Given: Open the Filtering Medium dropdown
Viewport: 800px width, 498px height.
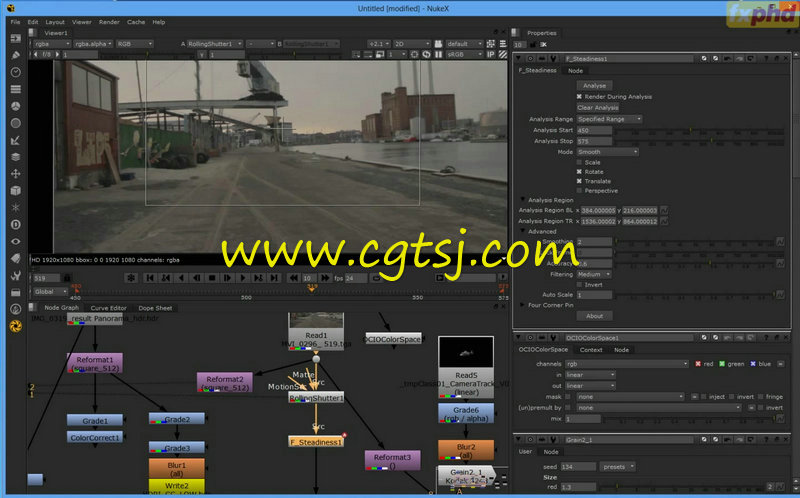Looking at the screenshot, I should pyautogui.click(x=594, y=275).
